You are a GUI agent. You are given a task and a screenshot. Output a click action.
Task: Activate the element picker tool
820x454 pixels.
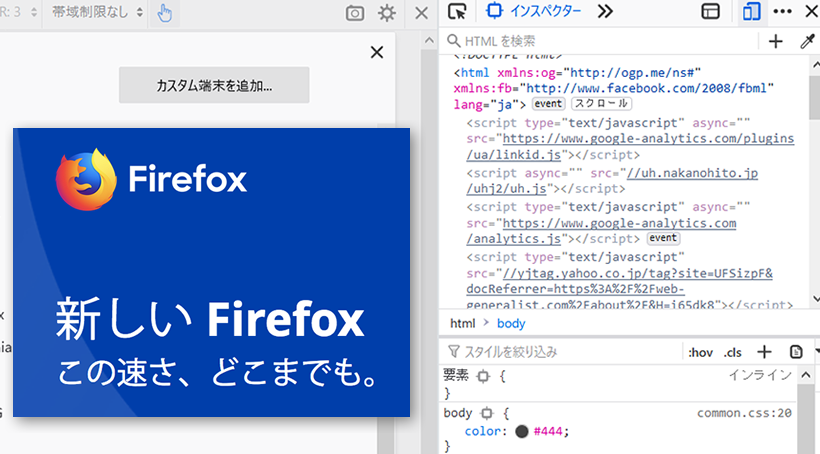[457, 12]
